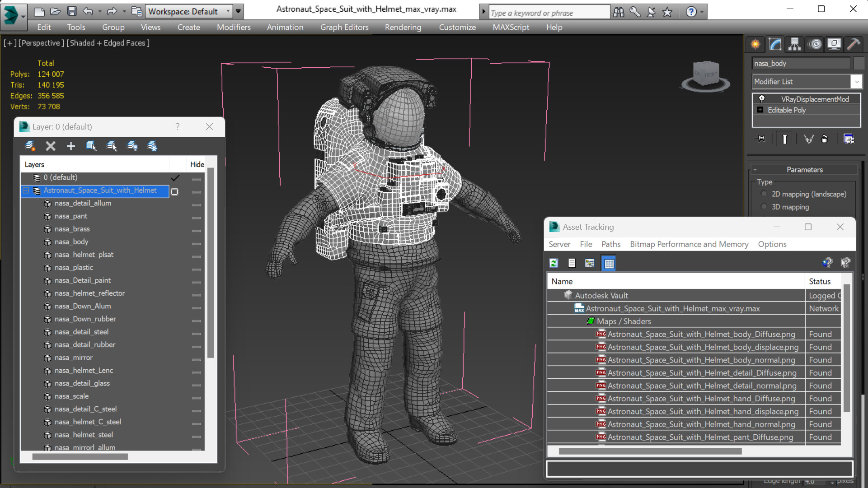
Task: Click the binoculars search icon in the title bar
Action: 619,12
